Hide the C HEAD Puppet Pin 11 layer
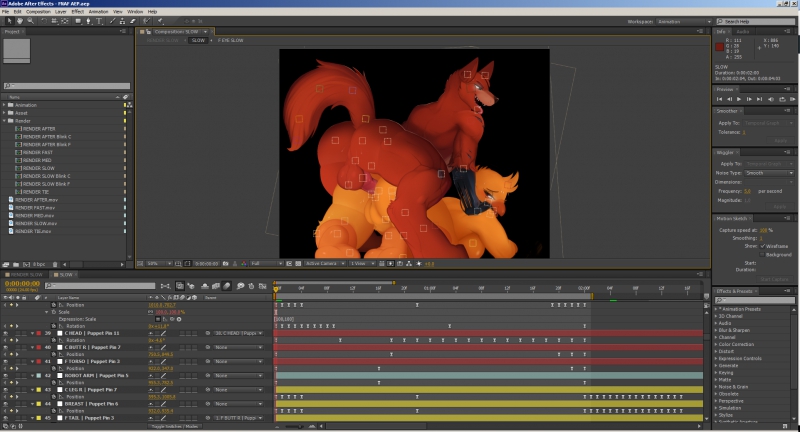The width and height of the screenshot is (800, 432). [6, 333]
